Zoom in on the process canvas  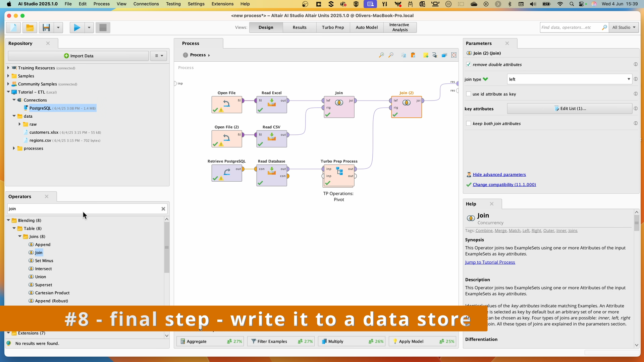(381, 55)
